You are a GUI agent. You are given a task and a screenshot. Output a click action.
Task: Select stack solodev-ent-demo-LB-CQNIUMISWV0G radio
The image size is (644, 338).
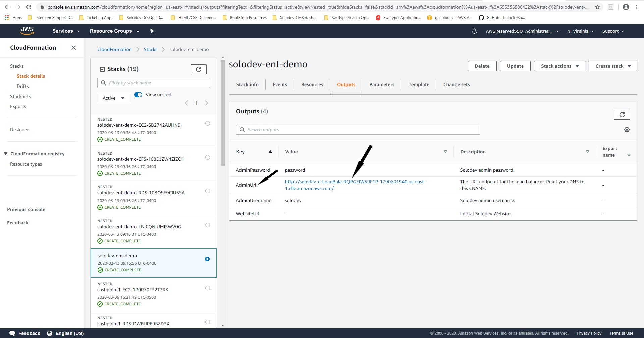coord(208,225)
